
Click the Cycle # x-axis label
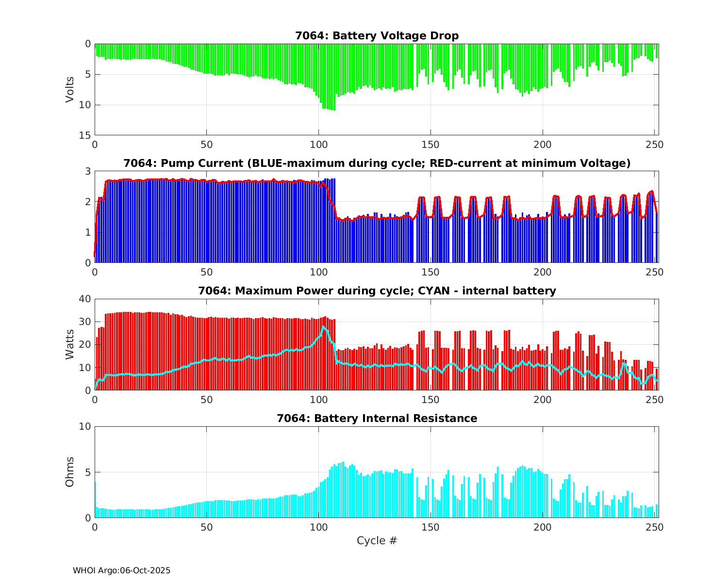tap(377, 541)
